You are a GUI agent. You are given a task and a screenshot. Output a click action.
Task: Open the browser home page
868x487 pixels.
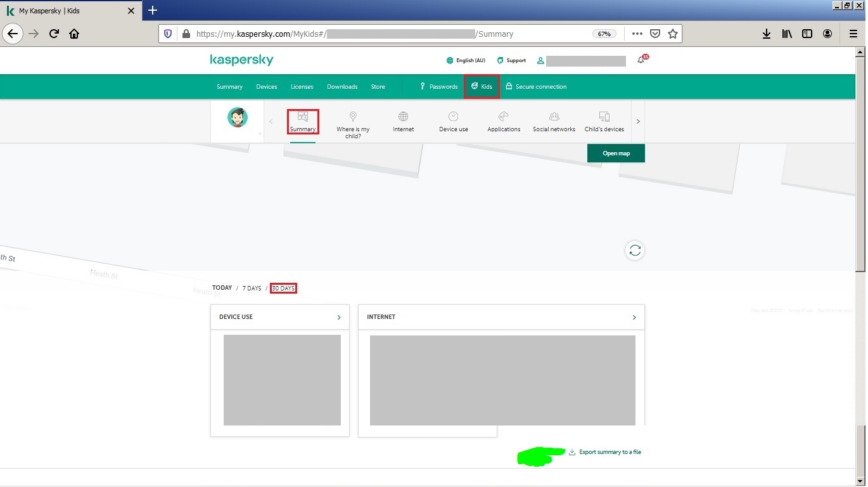pos(74,34)
